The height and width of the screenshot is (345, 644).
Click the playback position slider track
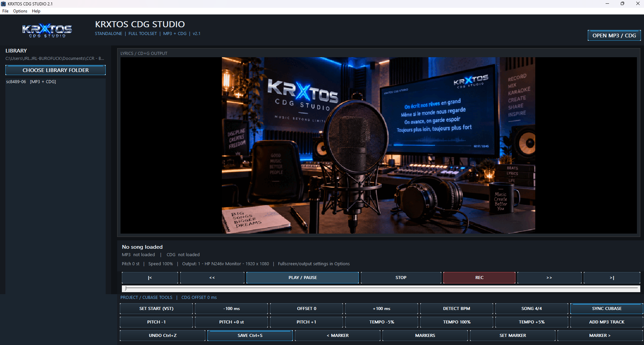381,288
